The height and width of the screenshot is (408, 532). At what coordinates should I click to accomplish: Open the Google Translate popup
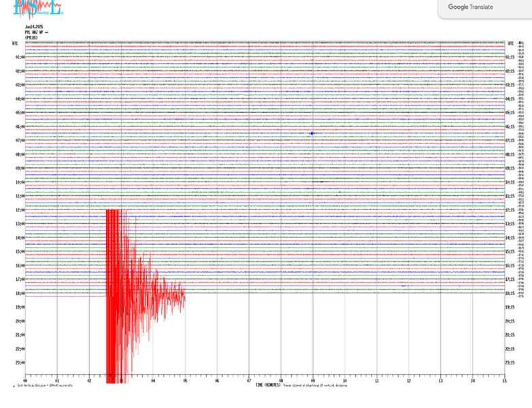(x=470, y=7)
